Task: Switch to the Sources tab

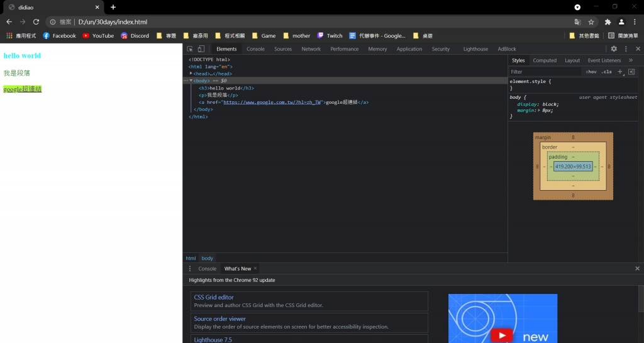Action: [x=283, y=49]
